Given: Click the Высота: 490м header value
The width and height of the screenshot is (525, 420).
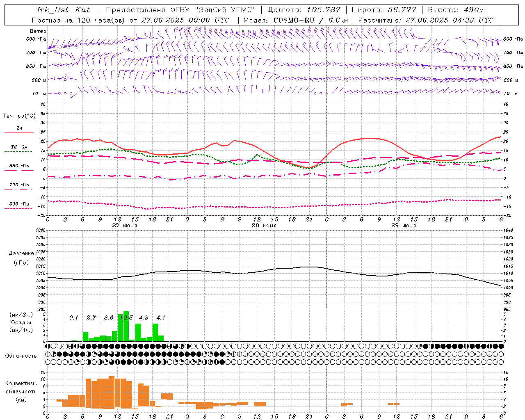Looking at the screenshot, I should point(456,10).
